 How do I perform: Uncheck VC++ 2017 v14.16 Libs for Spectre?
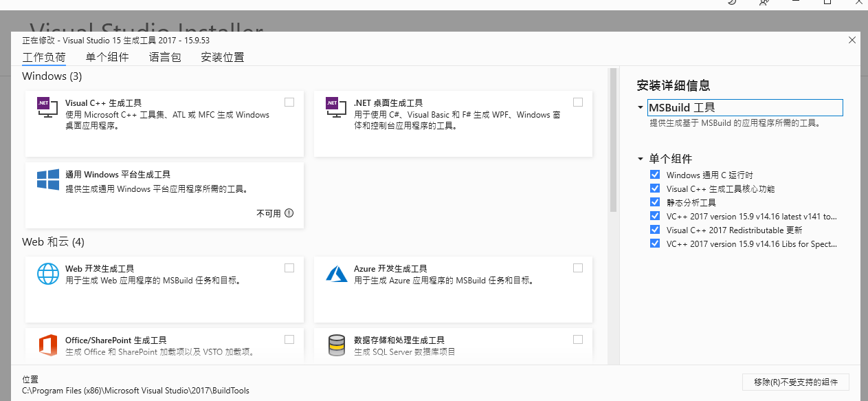point(654,243)
